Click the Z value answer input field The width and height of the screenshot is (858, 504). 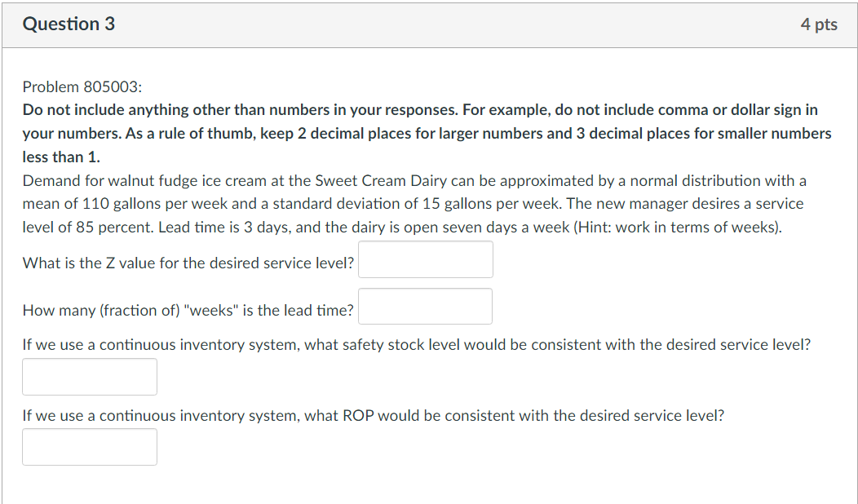coord(425,259)
